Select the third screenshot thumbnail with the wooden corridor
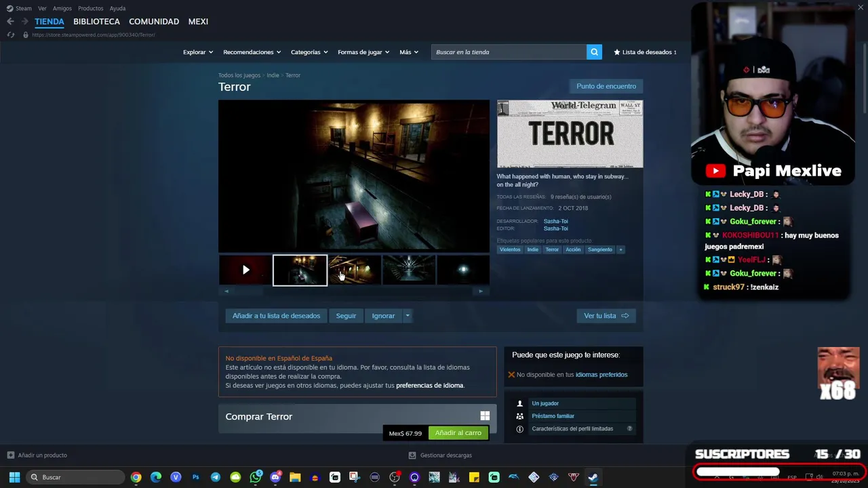 [355, 270]
